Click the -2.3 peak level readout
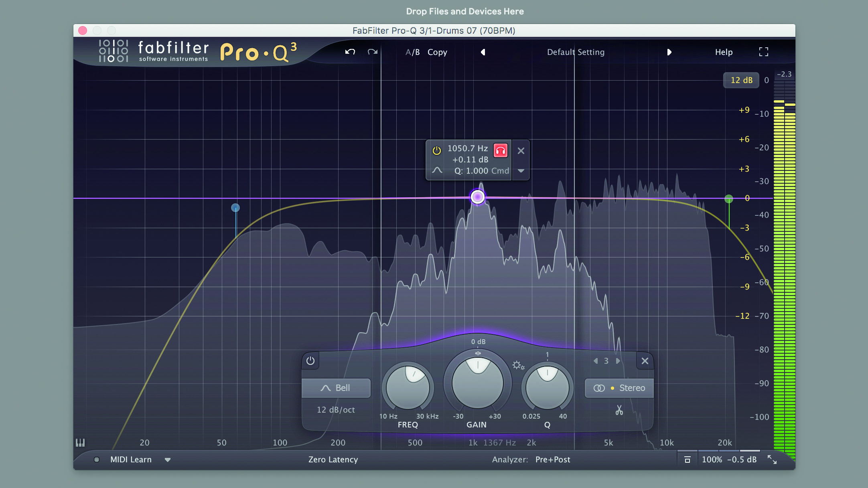868x488 pixels. pyautogui.click(x=784, y=74)
